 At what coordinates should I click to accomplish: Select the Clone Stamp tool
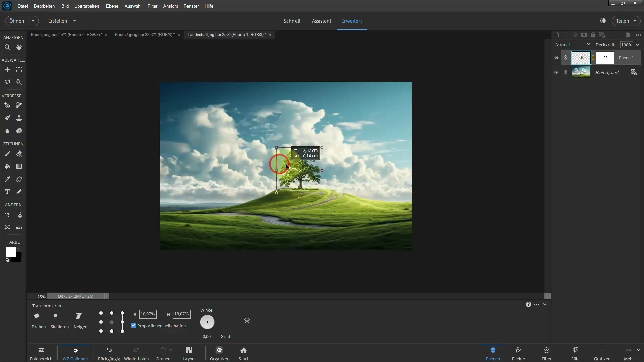click(19, 118)
